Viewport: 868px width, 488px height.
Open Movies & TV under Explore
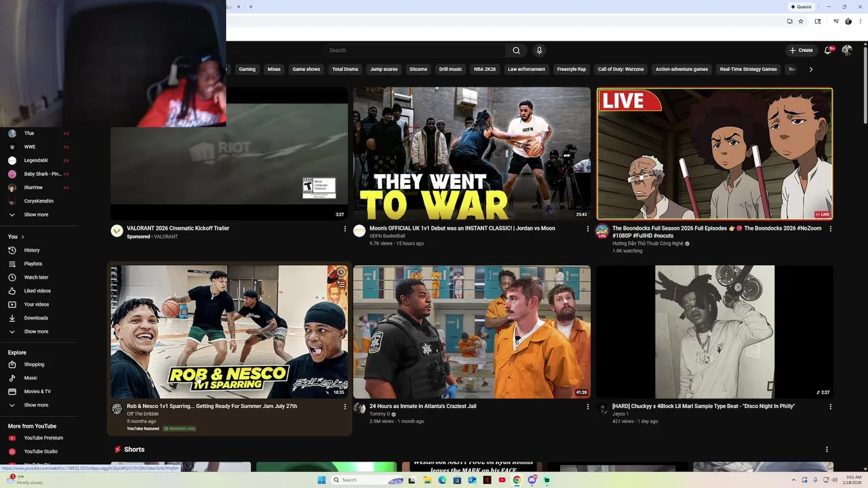(x=39, y=392)
